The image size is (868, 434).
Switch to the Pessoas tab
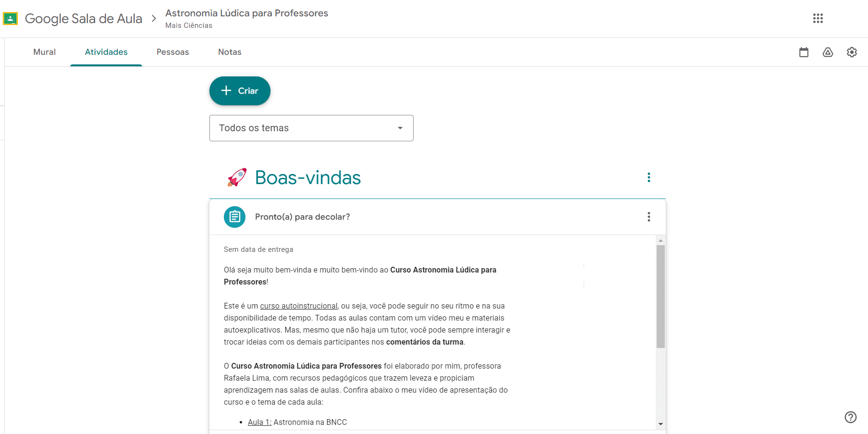coord(172,52)
